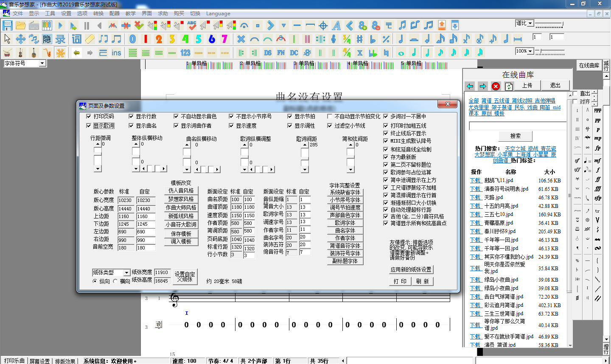Toggle the 打印页码 checkbox
This screenshot has height=364, width=611.
pyautogui.click(x=89, y=116)
